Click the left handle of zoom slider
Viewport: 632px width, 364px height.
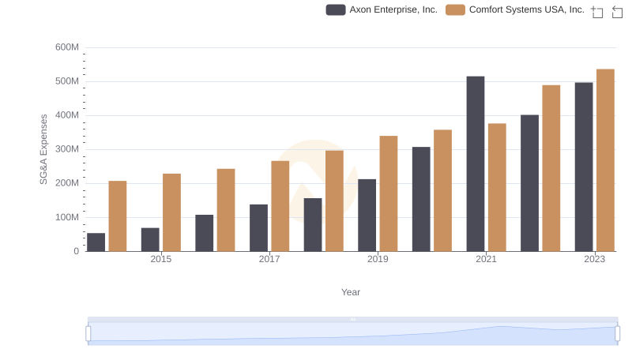pyautogui.click(x=88, y=333)
